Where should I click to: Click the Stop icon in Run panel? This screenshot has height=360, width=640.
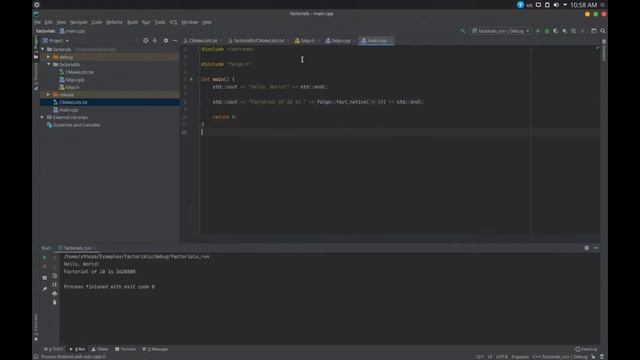tap(44, 267)
